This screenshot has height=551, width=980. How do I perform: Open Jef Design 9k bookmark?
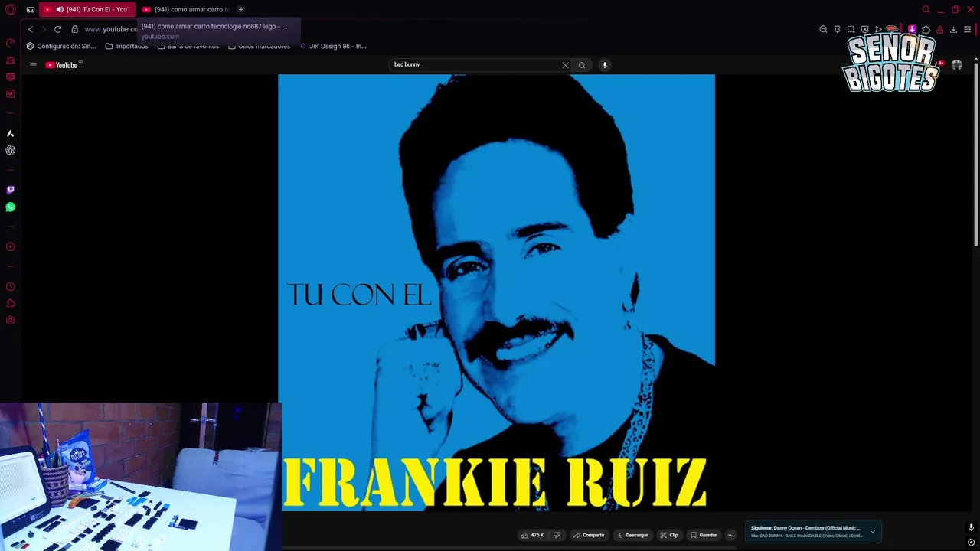click(x=333, y=46)
